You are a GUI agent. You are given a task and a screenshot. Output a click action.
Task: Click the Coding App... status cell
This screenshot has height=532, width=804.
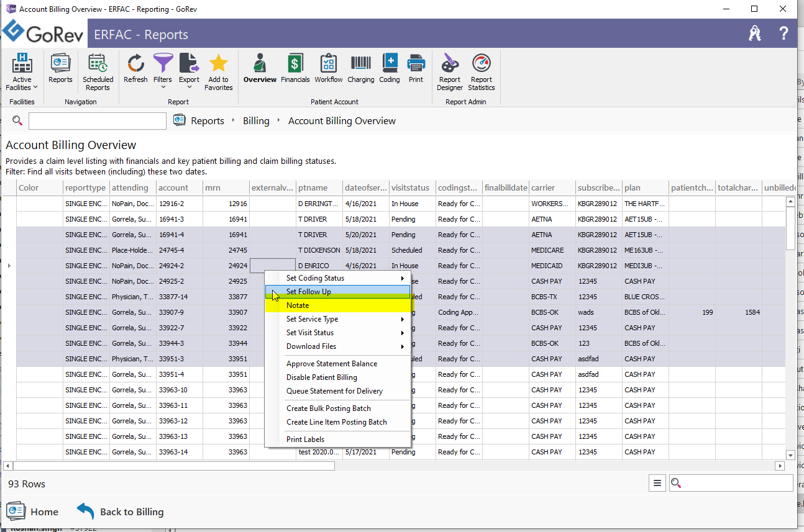click(459, 312)
